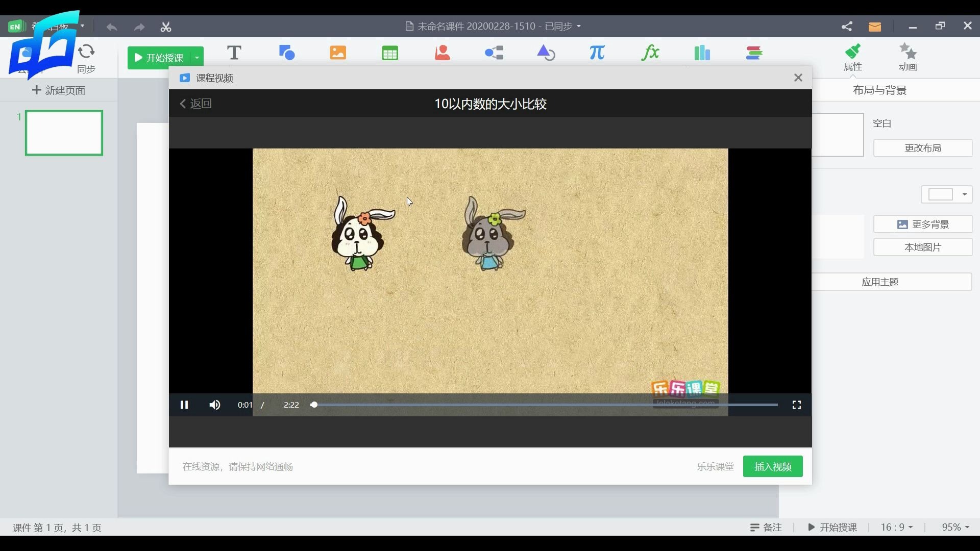Screen dimensions: 980x551
Task: Open the Shapes tool
Action: (x=287, y=53)
